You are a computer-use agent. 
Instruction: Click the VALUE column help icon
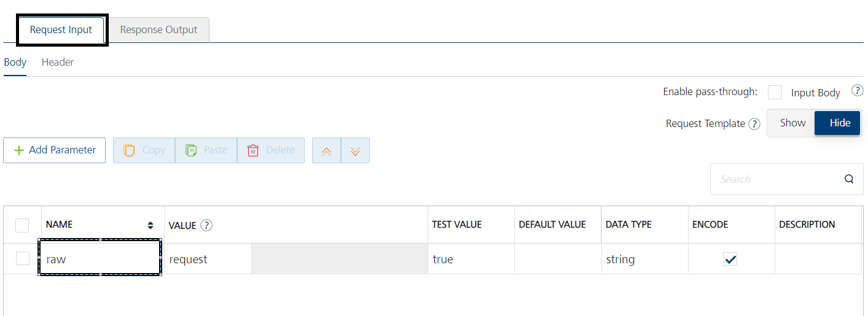[206, 225]
